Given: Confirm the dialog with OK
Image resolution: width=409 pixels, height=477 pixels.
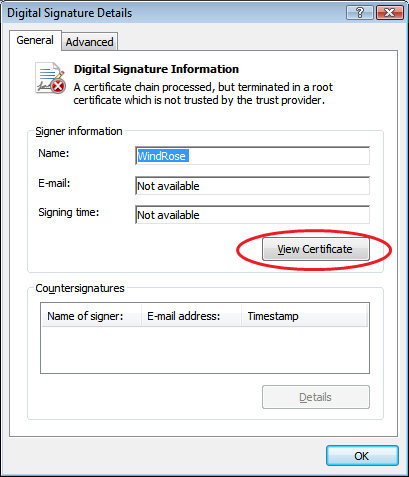Looking at the screenshot, I should tap(362, 456).
